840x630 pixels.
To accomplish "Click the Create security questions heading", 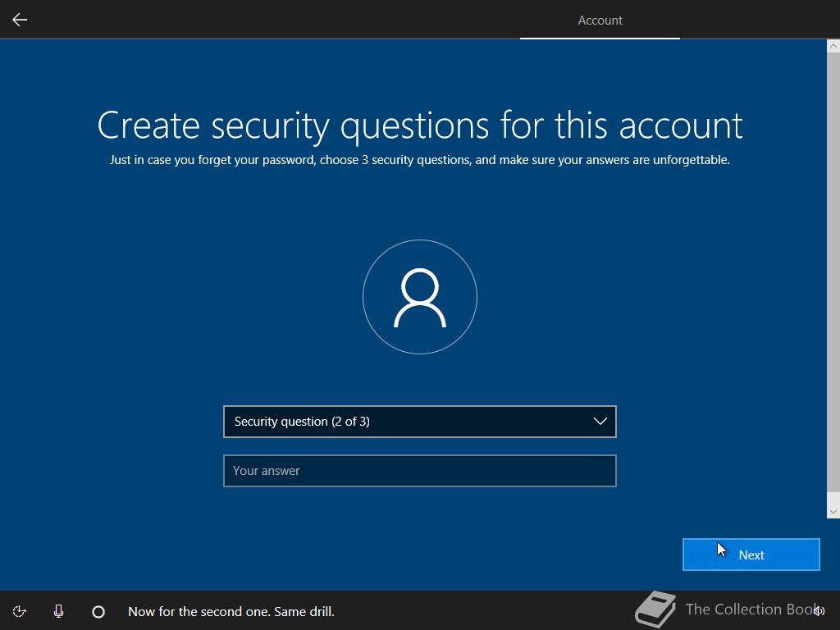I will pos(420,126).
